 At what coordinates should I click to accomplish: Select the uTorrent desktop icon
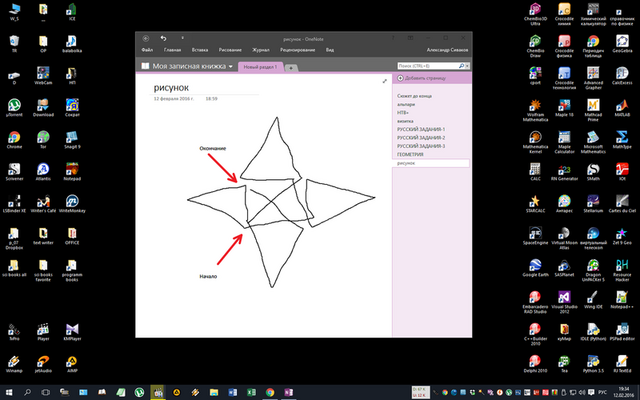coord(14,108)
